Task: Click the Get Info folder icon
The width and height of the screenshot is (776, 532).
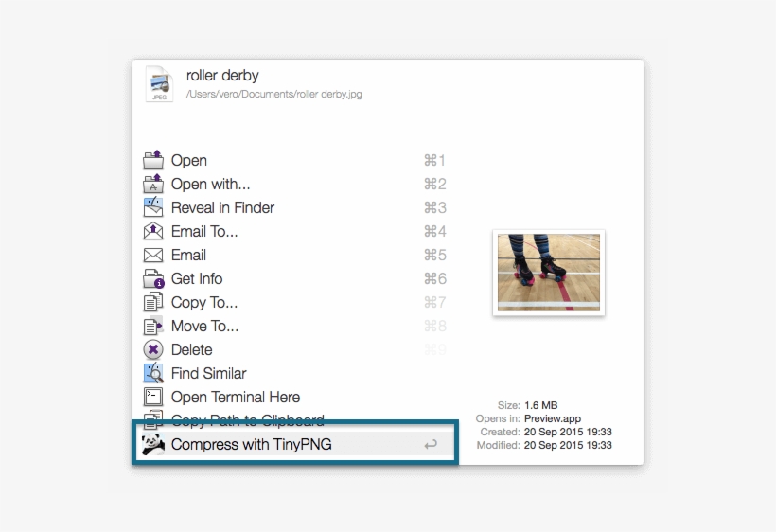Action: (x=153, y=278)
